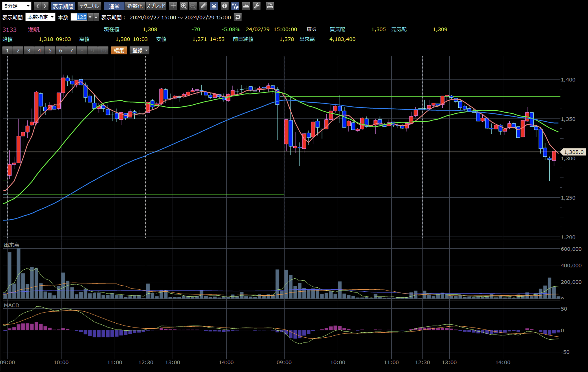Viewport: 588px width, 372px height.
Task: Open the info icon panel
Action: pos(224,6)
